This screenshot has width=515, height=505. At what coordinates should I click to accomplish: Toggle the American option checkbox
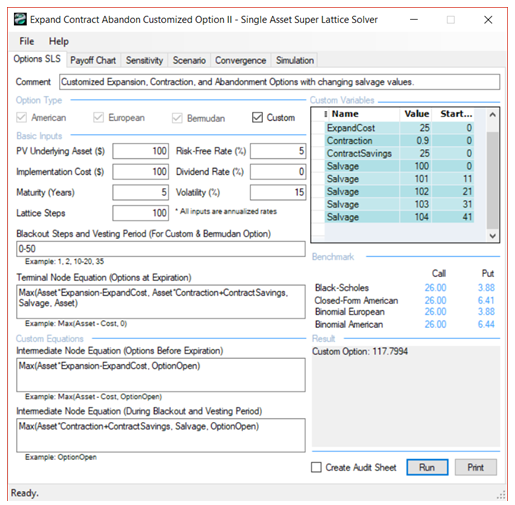(x=21, y=117)
